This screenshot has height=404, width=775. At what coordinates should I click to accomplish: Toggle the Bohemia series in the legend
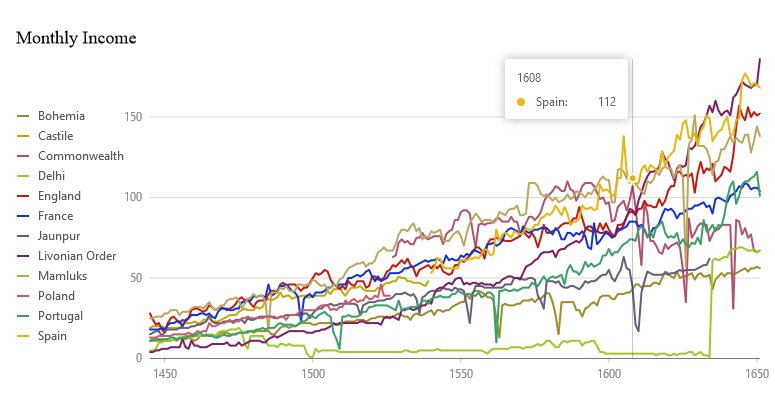click(x=61, y=116)
